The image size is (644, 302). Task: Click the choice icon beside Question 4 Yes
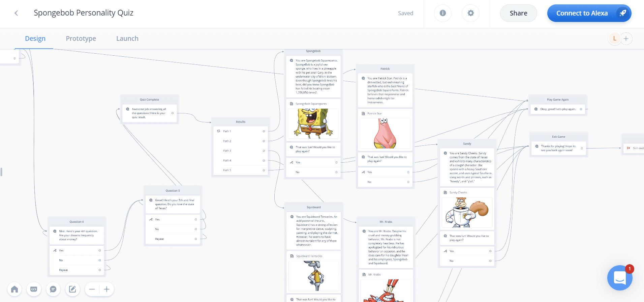click(55, 250)
